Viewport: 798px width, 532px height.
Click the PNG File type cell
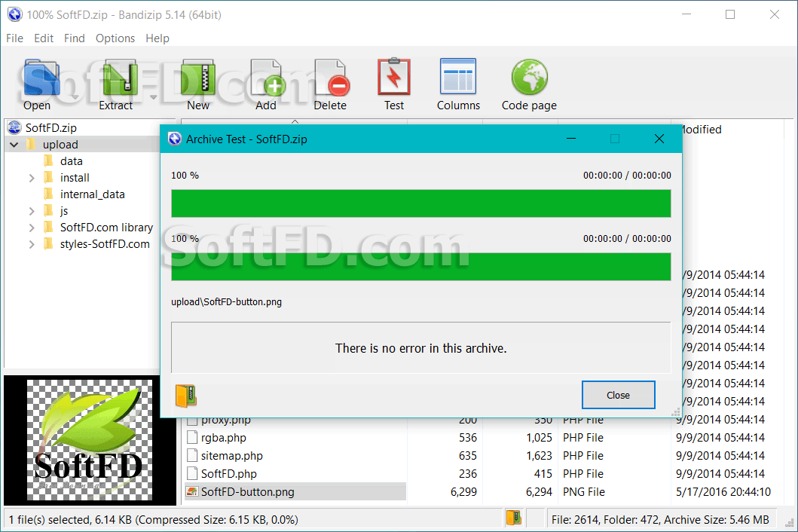click(x=584, y=492)
